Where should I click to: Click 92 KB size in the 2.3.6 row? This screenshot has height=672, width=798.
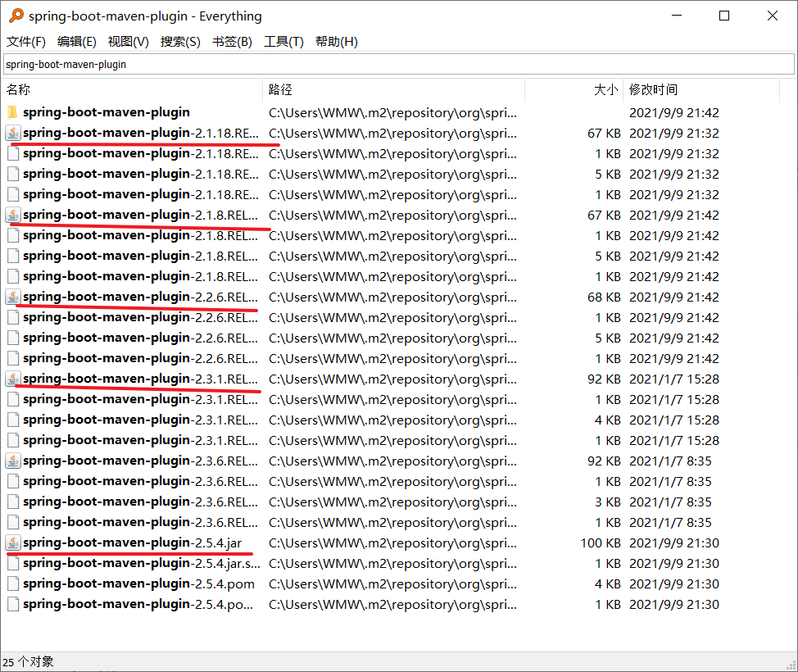point(604,461)
